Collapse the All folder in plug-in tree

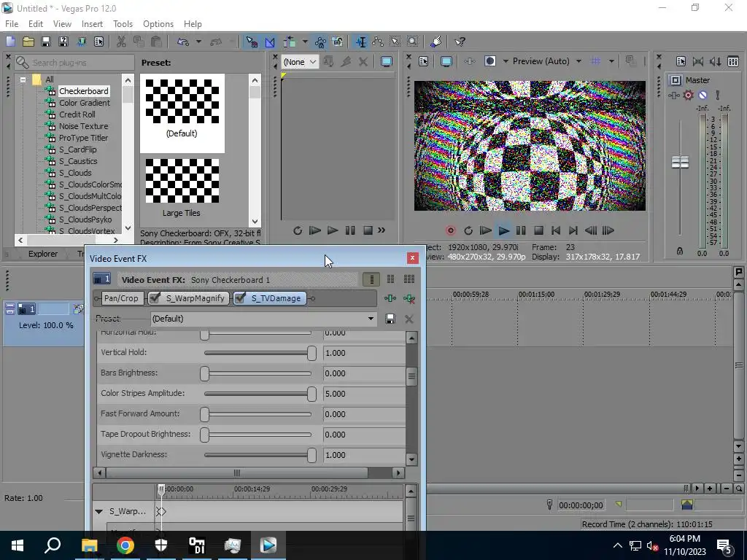[x=23, y=79]
